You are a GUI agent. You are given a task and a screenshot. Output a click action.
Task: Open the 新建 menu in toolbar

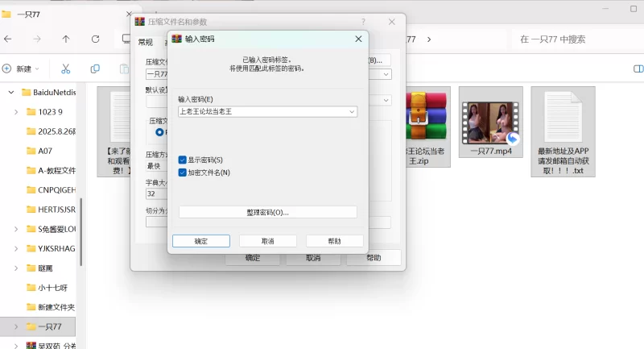click(x=23, y=69)
